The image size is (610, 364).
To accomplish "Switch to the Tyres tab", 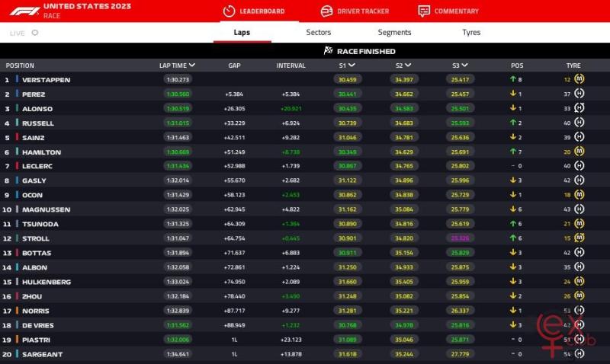I will point(471,32).
